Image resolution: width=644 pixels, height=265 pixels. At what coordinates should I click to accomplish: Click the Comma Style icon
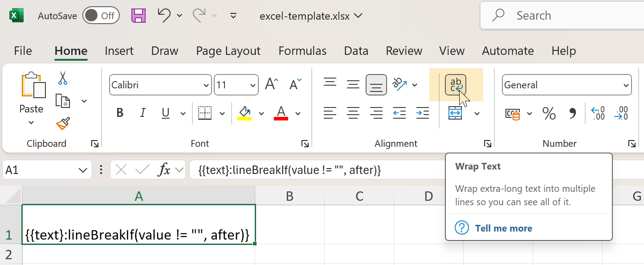tap(573, 114)
